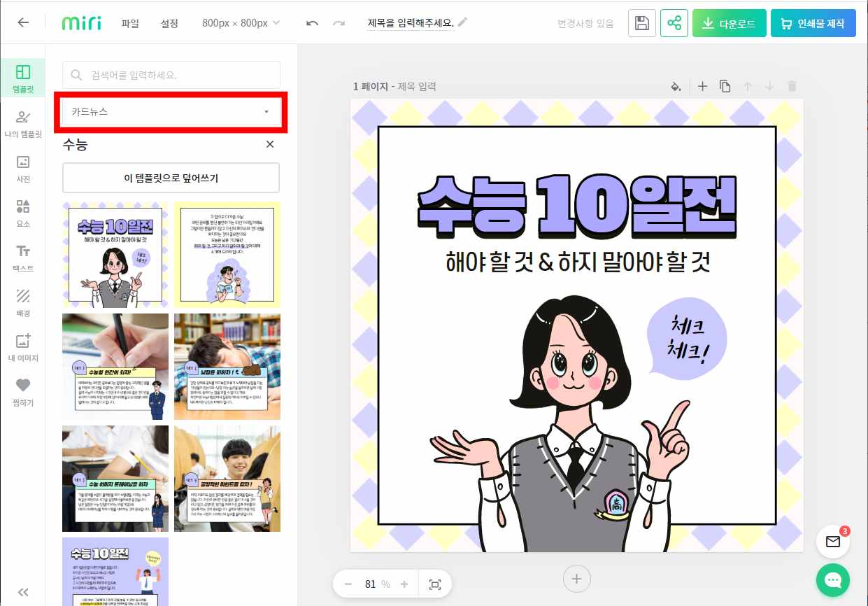868x606 pixels.
Task: Download the design with 다운로드 button
Action: 730,23
